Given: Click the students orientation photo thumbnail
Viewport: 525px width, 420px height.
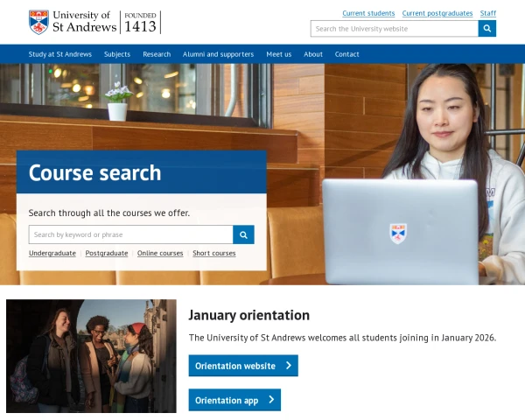Looking at the screenshot, I should click(x=91, y=355).
